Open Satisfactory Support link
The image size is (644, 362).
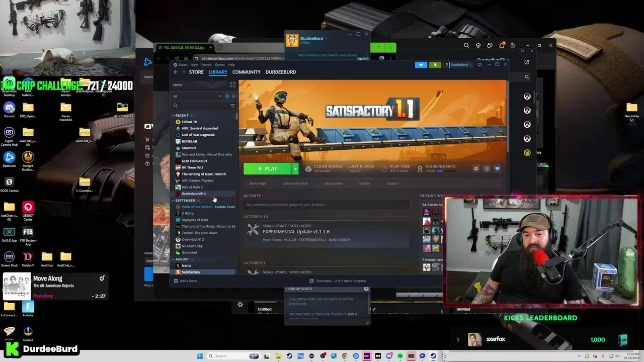[x=393, y=184]
